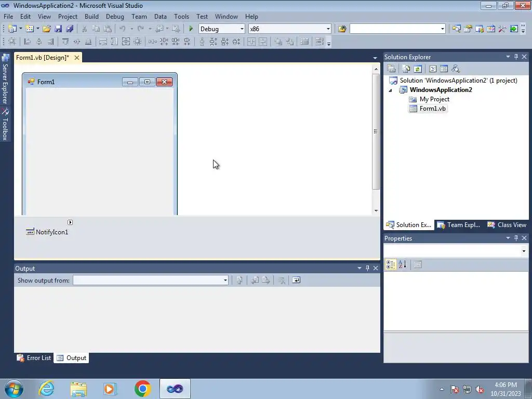Viewport: 532px width, 399px height.
Task: Open the active documents list arrow
Action: [375, 58]
